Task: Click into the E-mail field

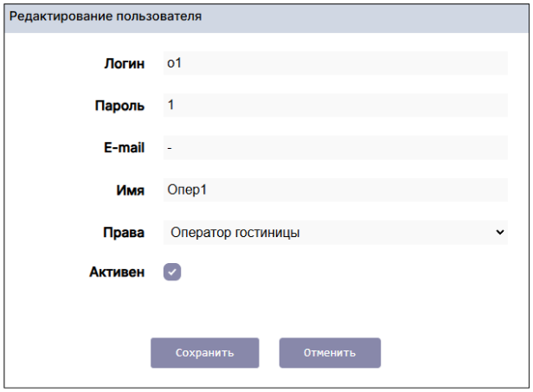Action: click(x=334, y=148)
